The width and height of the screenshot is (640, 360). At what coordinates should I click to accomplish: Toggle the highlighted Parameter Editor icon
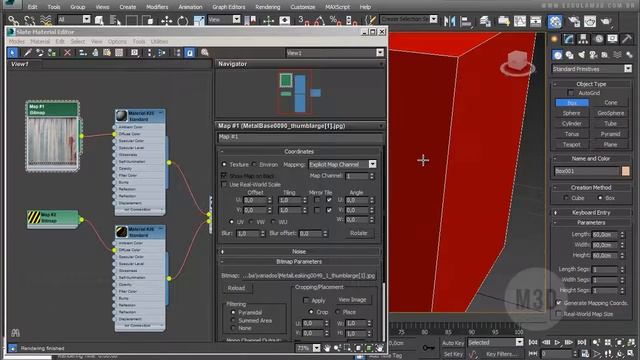(x=190, y=53)
